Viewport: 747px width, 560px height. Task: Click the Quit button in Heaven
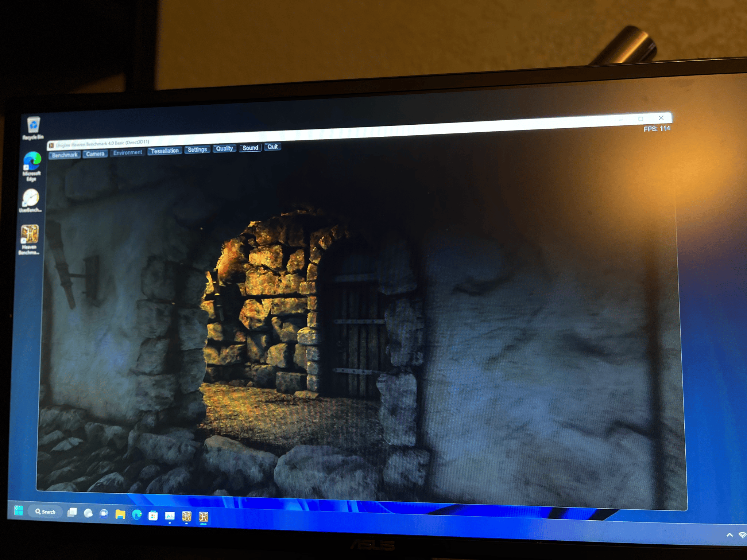[272, 147]
